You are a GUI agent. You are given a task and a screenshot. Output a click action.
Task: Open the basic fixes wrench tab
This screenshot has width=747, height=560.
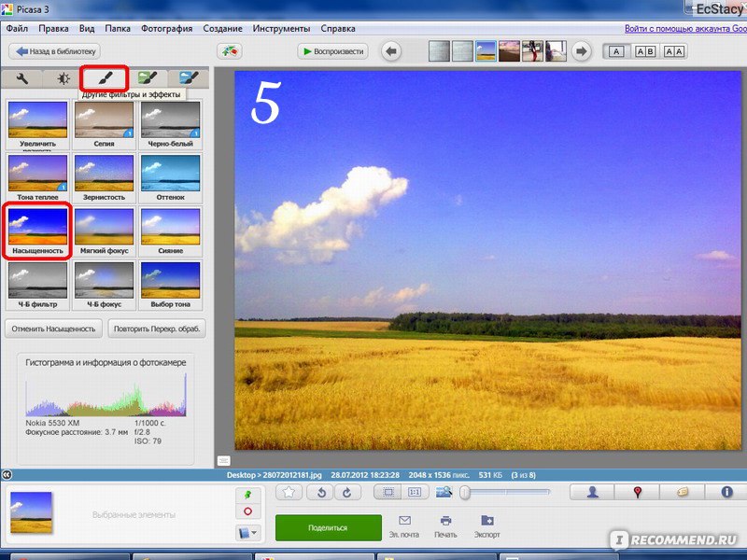(21, 78)
